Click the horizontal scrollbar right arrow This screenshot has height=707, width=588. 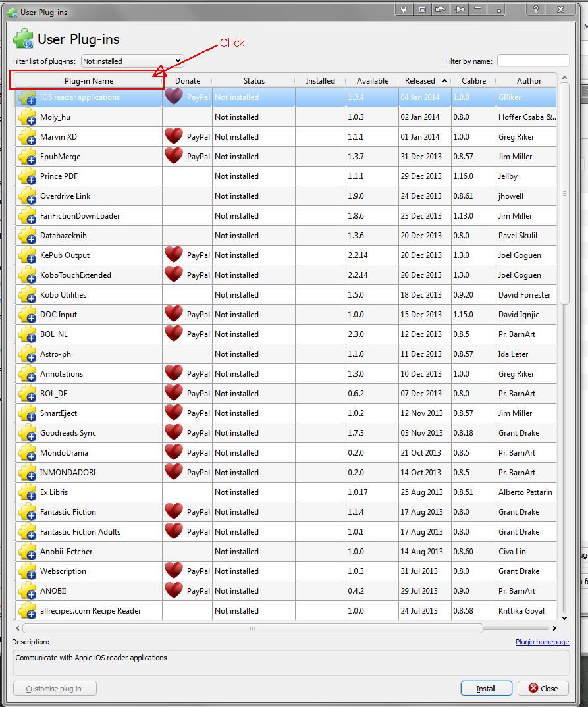tap(554, 628)
